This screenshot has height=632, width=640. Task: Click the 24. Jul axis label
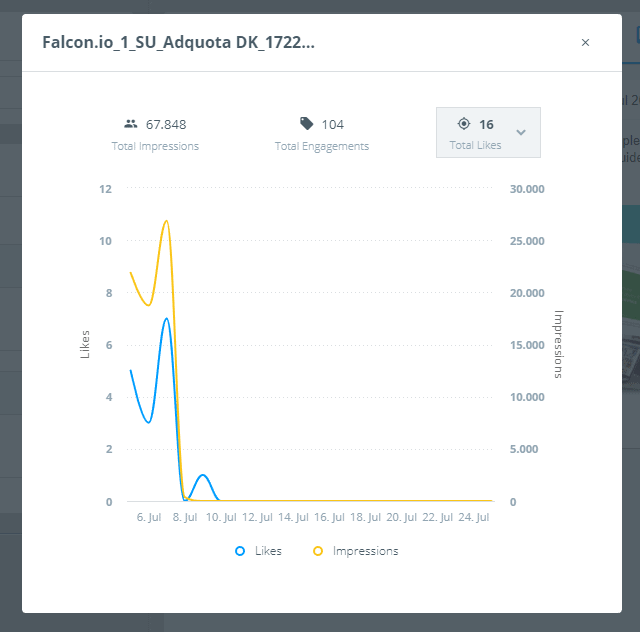473,517
